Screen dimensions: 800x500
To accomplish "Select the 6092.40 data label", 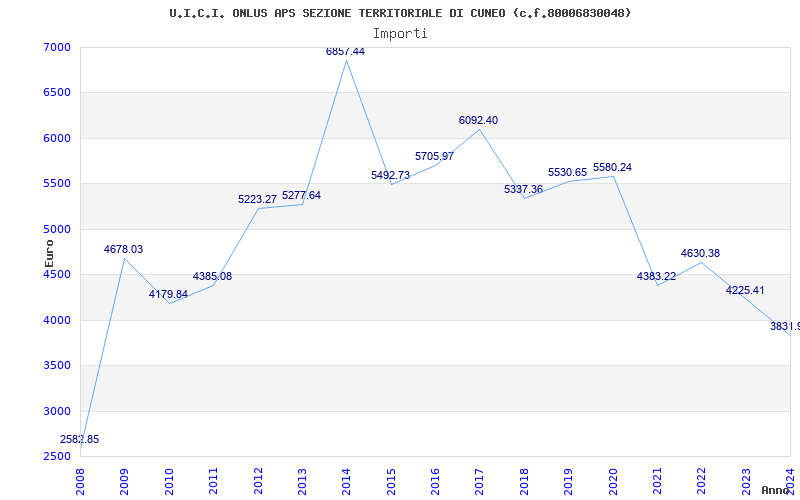I will coord(479,120).
